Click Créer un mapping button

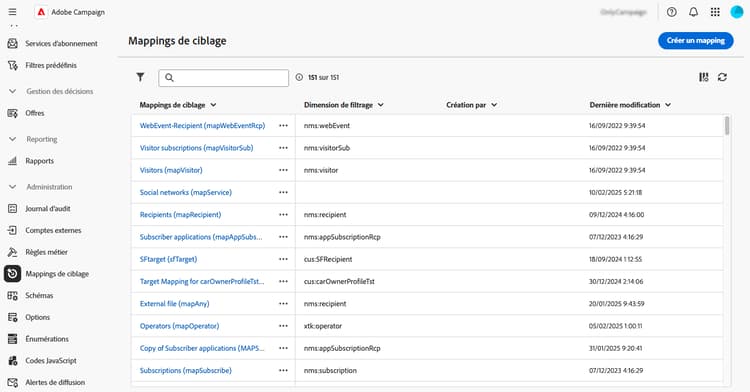pyautogui.click(x=695, y=41)
